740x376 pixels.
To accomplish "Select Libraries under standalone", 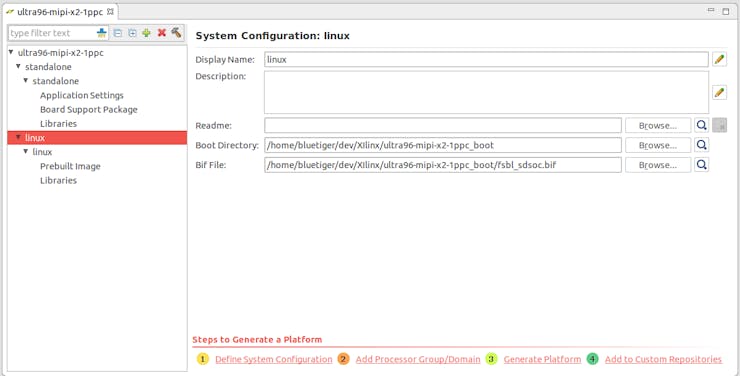I will [59, 124].
